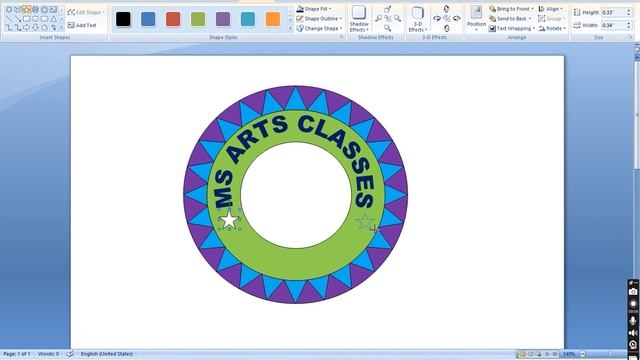
Task: Click the zoom out minus button
Action: (x=583, y=354)
